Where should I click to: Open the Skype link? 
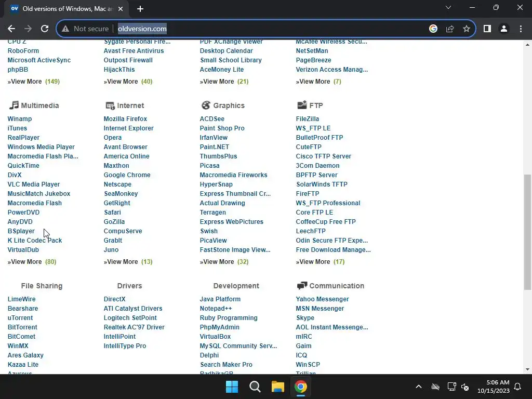tap(305, 318)
